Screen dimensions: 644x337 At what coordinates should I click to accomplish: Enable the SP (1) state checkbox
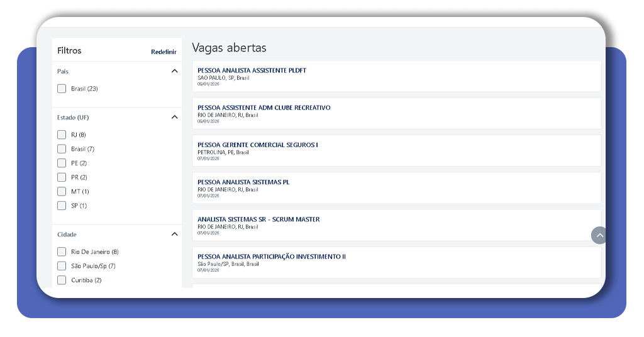(x=62, y=206)
